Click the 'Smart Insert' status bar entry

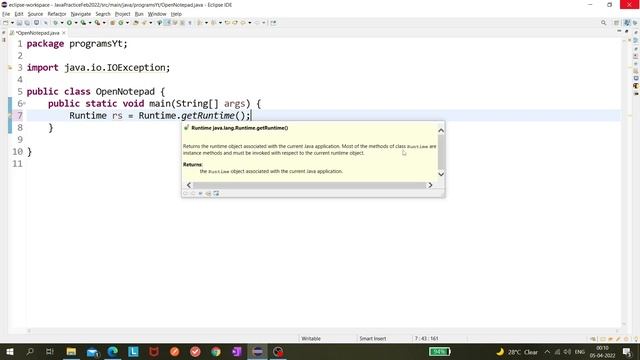[373, 338]
